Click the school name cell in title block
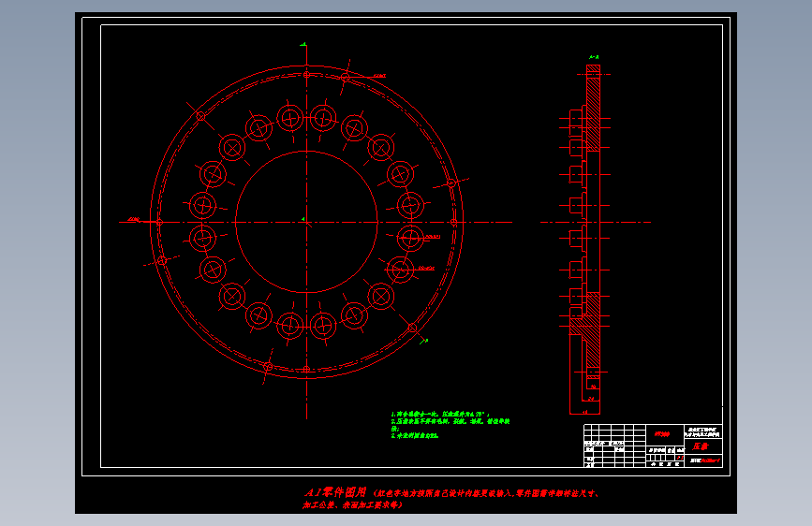 click(703, 431)
